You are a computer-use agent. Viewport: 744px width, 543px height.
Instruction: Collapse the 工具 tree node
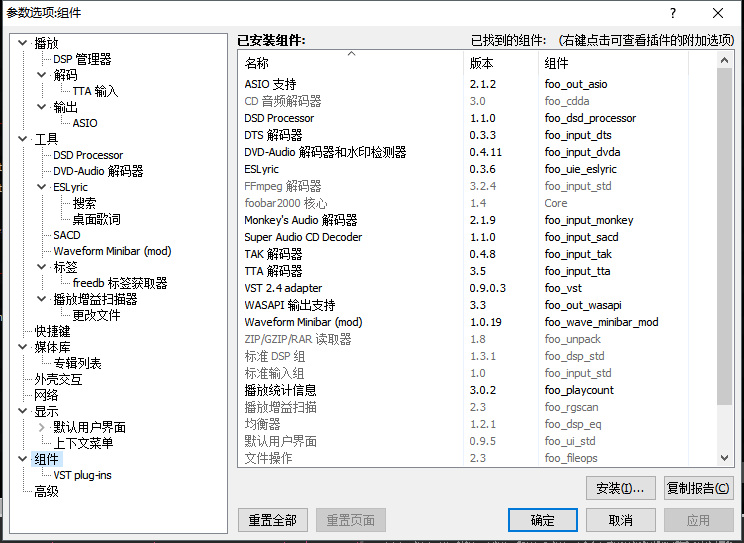click(24, 139)
